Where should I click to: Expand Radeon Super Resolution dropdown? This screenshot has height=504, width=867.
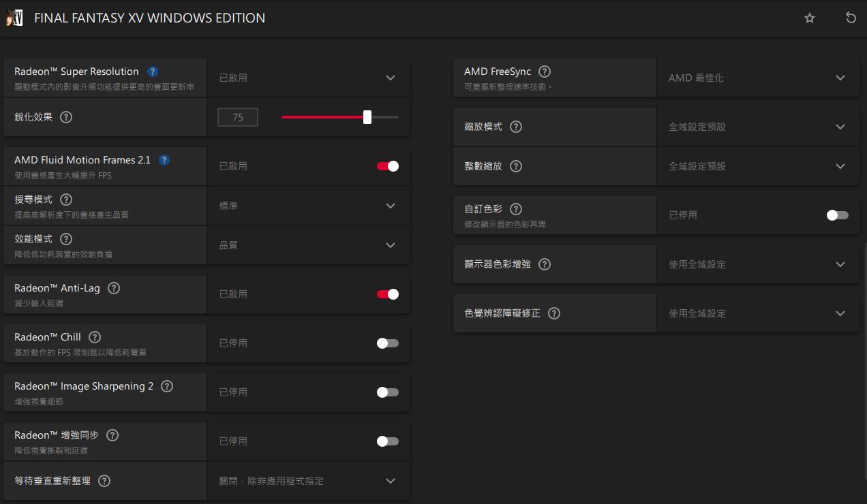tap(309, 78)
